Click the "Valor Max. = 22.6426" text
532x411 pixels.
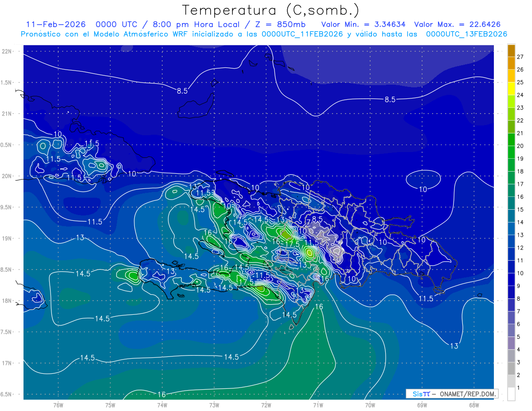(457, 24)
